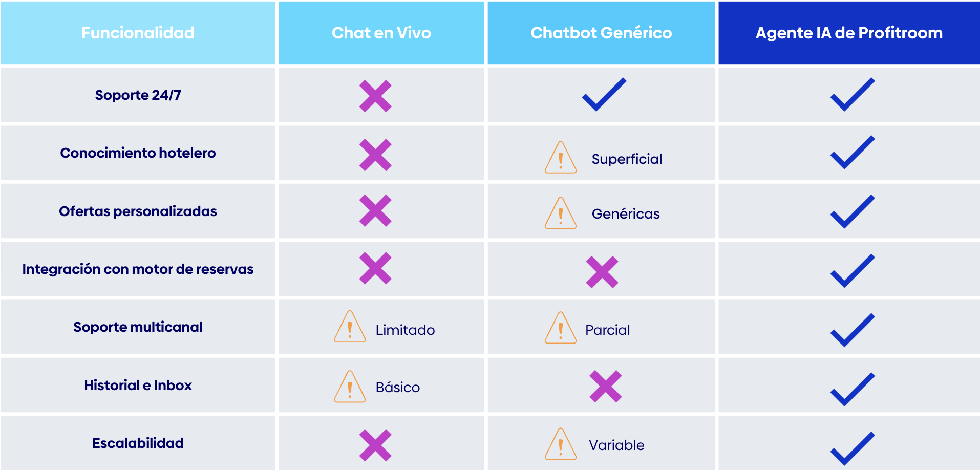Select the Chat en Vivo column header
Viewport: 980px width, 471px height.
[381, 33]
